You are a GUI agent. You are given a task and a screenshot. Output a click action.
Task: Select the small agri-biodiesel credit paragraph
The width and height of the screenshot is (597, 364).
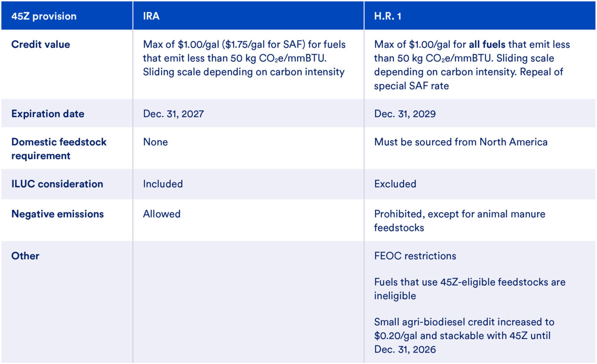[x=464, y=335]
